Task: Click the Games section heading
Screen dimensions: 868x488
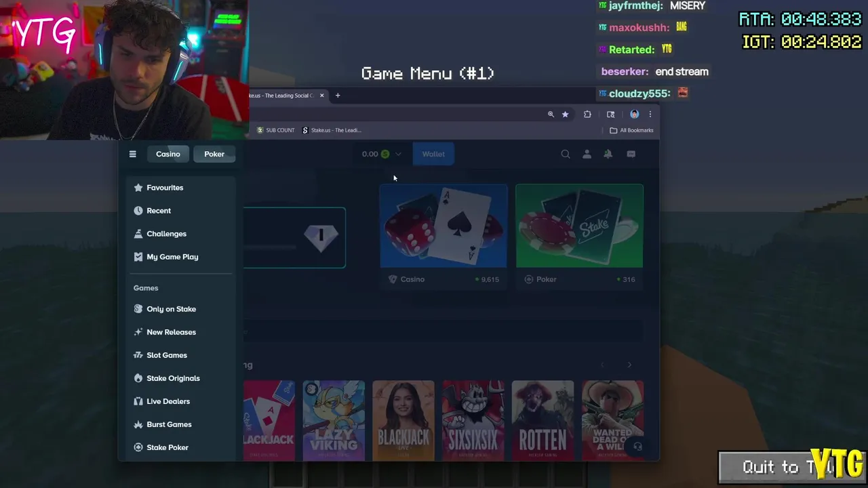Action: click(x=146, y=288)
